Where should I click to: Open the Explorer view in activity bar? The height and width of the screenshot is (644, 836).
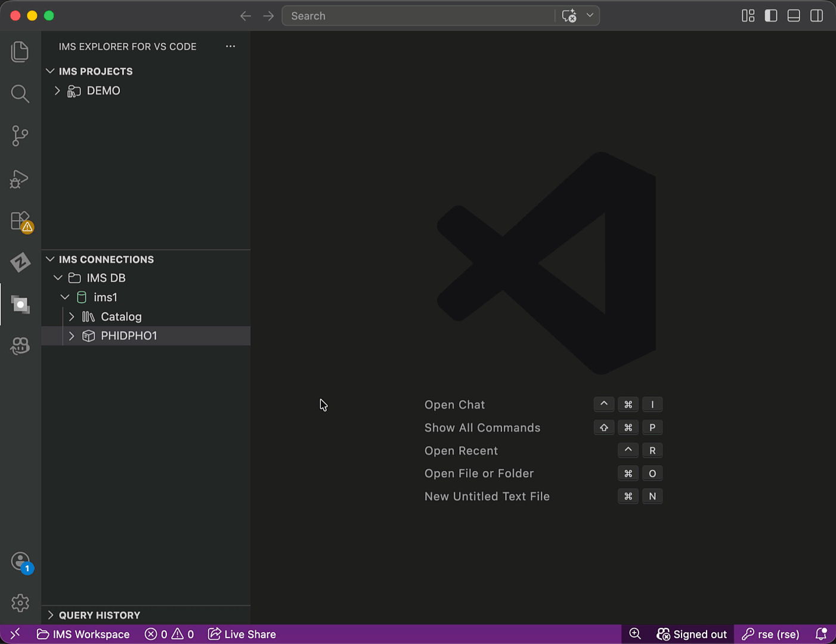coord(20,51)
